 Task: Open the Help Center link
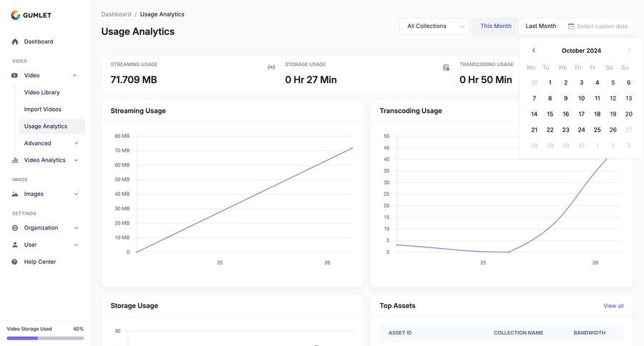(x=40, y=262)
